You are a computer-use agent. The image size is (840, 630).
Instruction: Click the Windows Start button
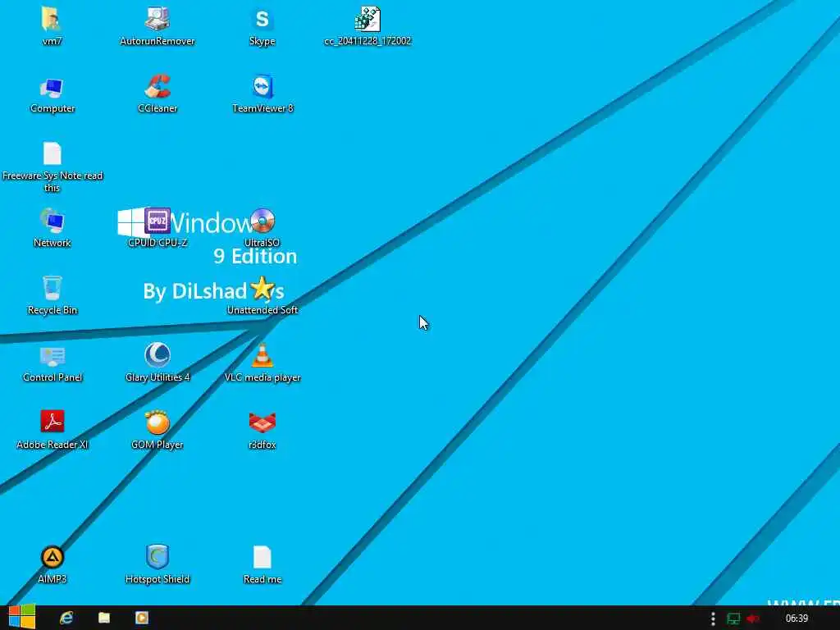[x=22, y=617]
